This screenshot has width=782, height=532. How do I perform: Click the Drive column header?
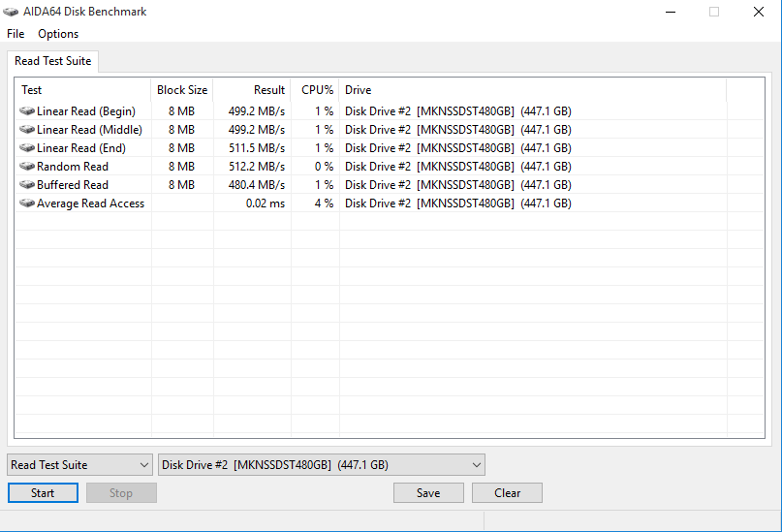click(533, 90)
